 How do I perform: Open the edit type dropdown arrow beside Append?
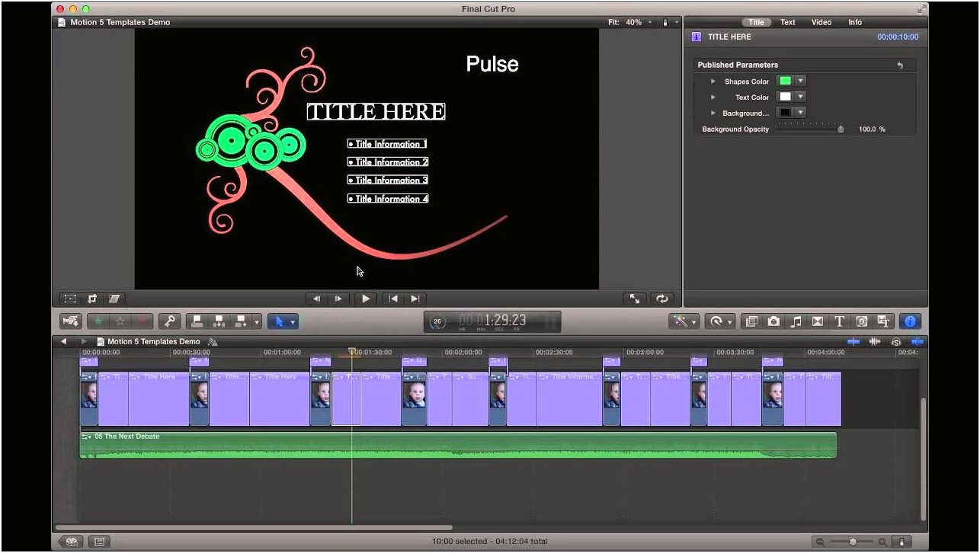click(256, 321)
